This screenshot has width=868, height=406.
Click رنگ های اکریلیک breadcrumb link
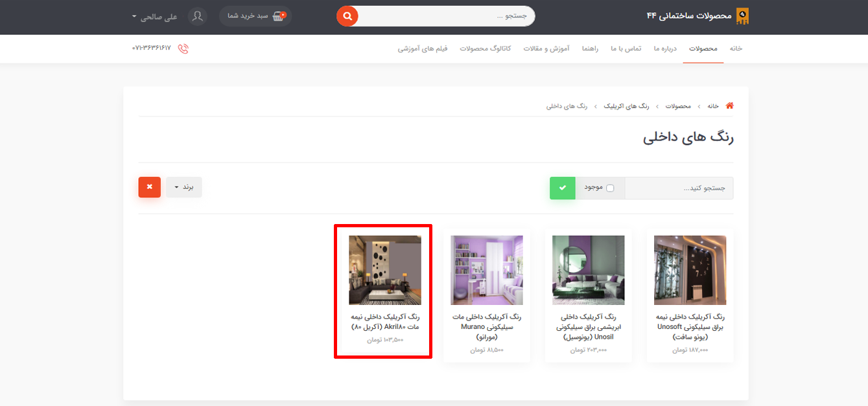point(627,106)
